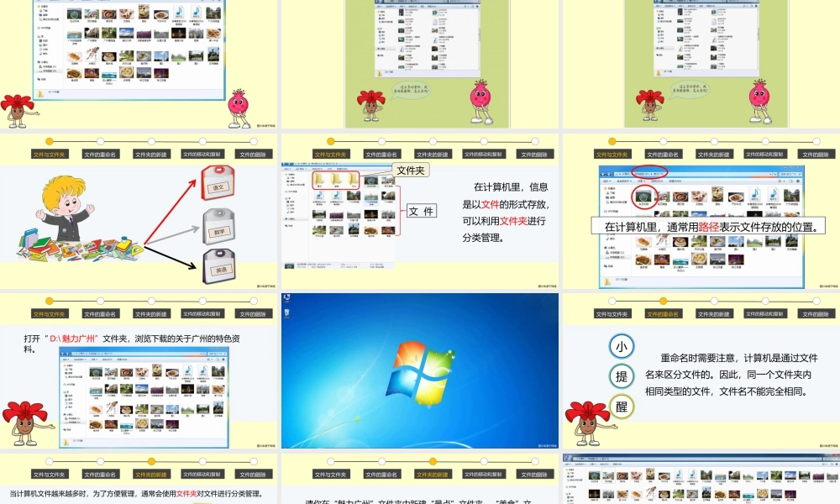Click the back navigation arrow in Explorer window
The width and height of the screenshot is (840, 504).
pyautogui.click(x=602, y=174)
